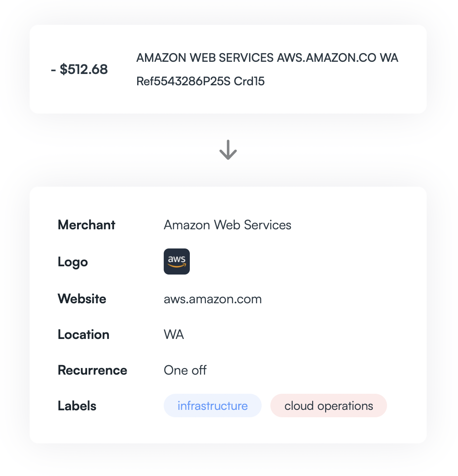This screenshot has width=458, height=476.
Task: Select the One off recurrence value
Action: [185, 370]
